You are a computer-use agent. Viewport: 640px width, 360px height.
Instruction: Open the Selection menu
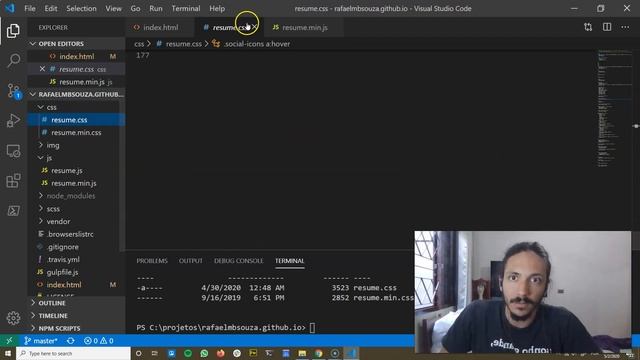click(x=81, y=8)
